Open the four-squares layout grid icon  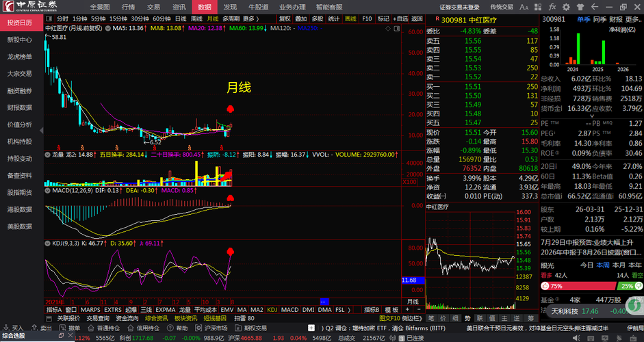[538, 7]
